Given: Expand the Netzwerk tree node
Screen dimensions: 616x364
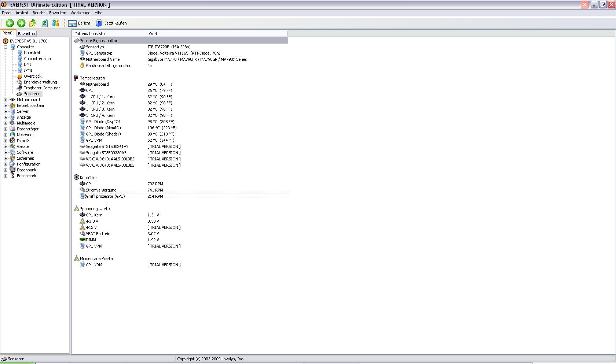Looking at the screenshot, I should tap(5, 135).
